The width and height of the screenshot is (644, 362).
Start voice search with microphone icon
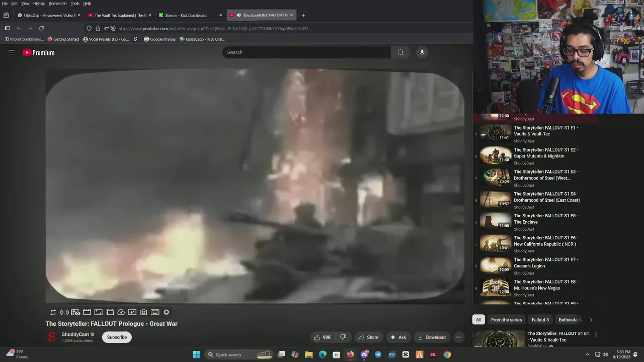coord(422,52)
